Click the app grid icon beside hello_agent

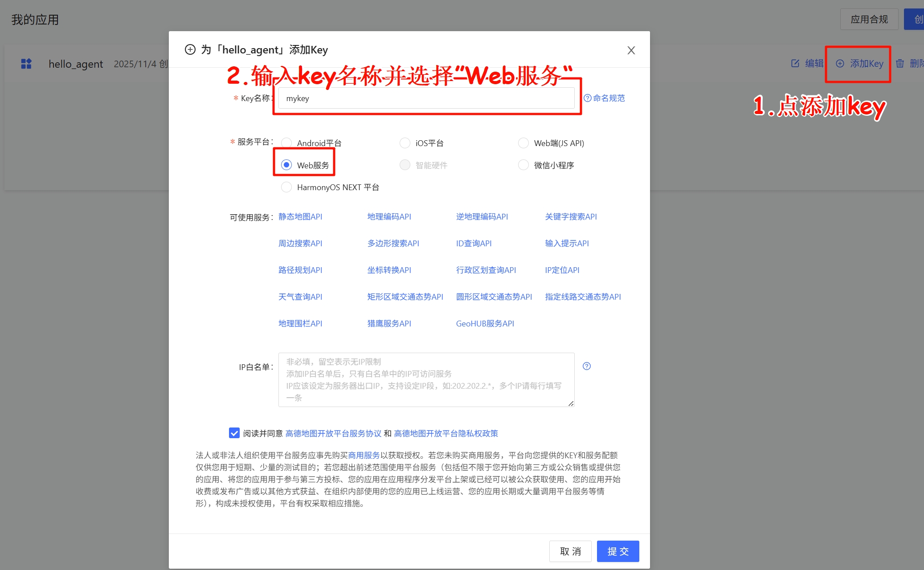(26, 63)
